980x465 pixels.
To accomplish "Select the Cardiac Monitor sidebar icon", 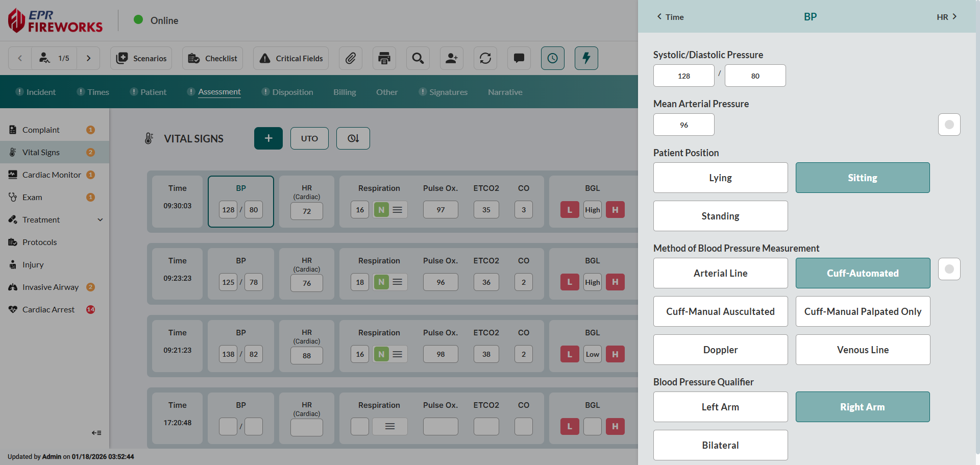I will click(x=12, y=175).
